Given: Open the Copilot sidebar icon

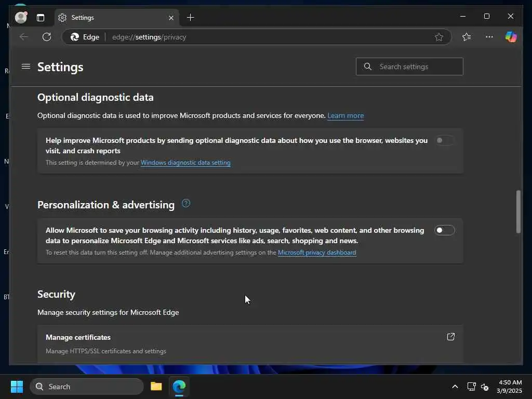Looking at the screenshot, I should (x=511, y=37).
